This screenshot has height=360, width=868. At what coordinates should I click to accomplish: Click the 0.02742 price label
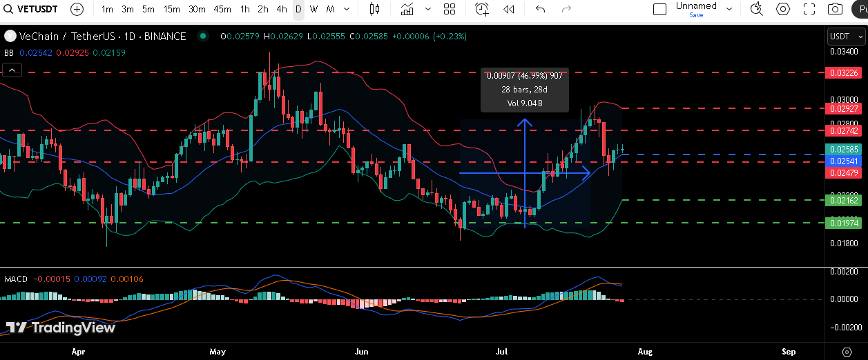coord(843,130)
